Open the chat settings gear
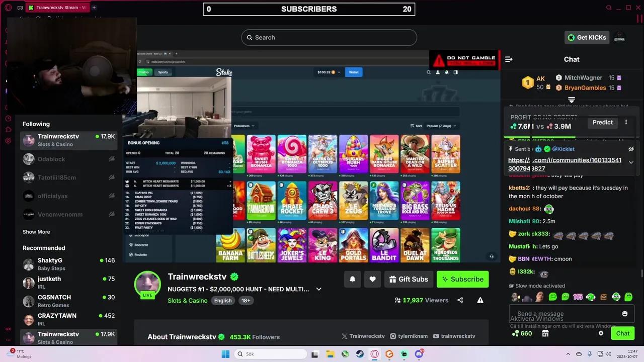Image resolution: width=644 pixels, height=362 pixels. pyautogui.click(x=601, y=333)
